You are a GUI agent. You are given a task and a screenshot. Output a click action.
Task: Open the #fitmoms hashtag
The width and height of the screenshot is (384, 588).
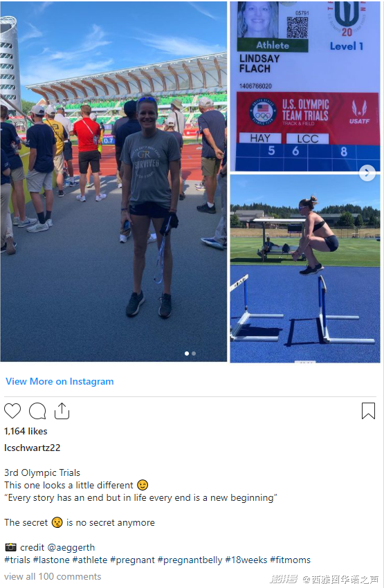291,560
